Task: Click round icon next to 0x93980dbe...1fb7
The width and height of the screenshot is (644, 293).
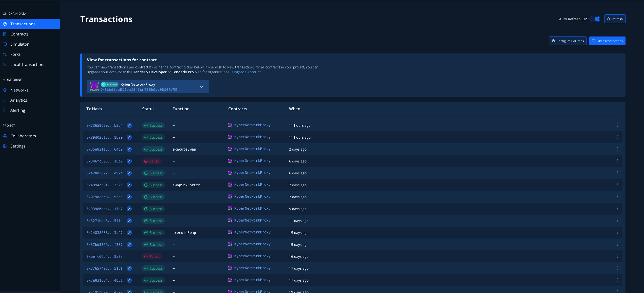Action: click(x=129, y=209)
